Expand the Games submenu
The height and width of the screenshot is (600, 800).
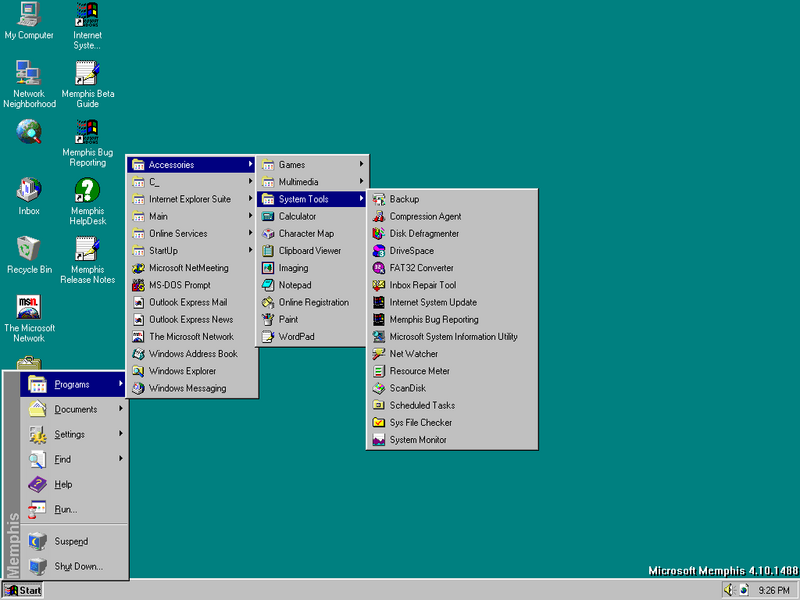292,165
